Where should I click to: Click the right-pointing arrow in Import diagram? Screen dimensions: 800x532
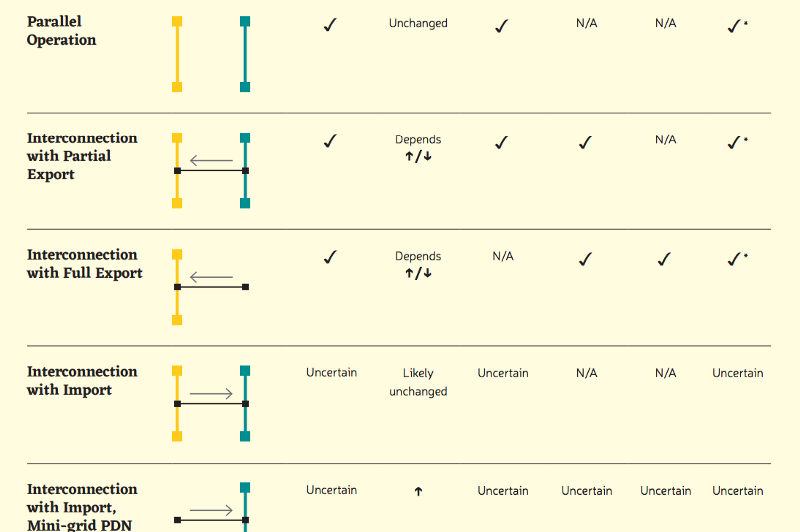pos(211,393)
